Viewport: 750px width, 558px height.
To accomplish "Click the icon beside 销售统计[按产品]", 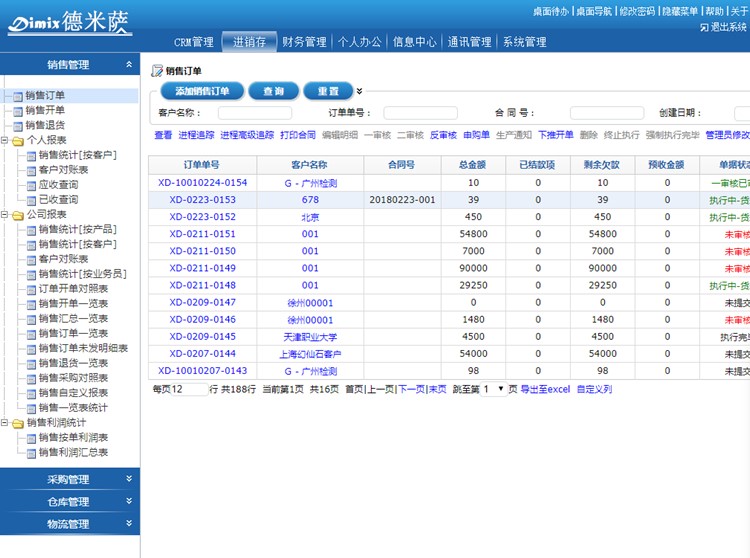I will pos(31,230).
